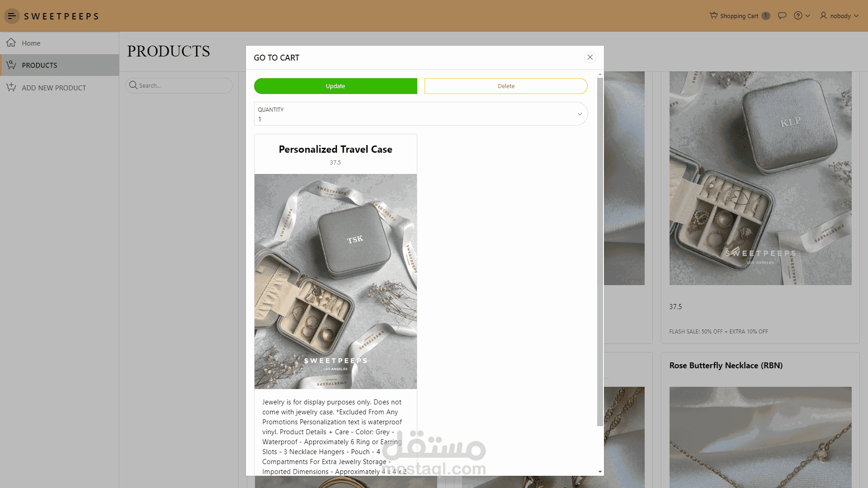Close the Go To Cart dialog
This screenshot has width=868, height=488.
coord(590,57)
